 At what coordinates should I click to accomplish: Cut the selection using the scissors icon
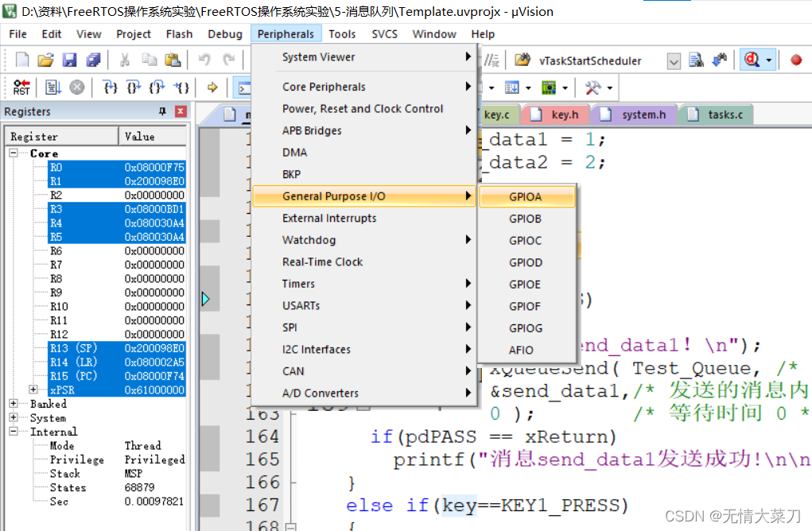(x=124, y=60)
